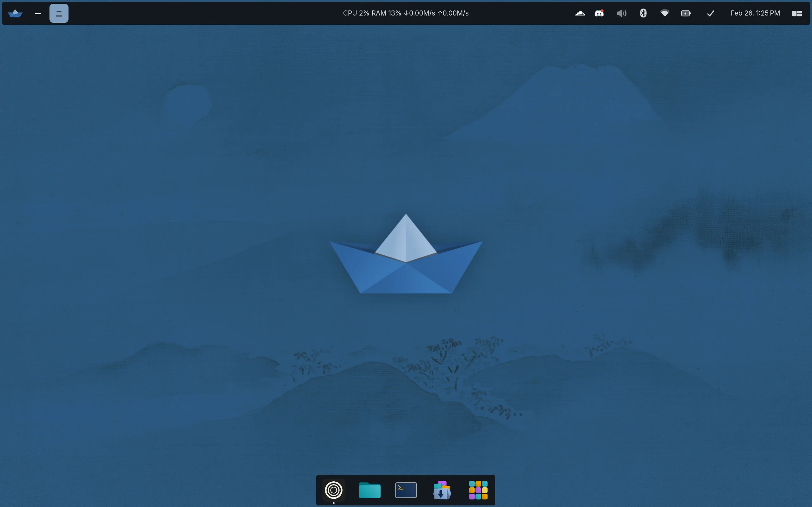Switch to the first workspace dash
Image resolution: width=812 pixels, height=507 pixels.
38,14
